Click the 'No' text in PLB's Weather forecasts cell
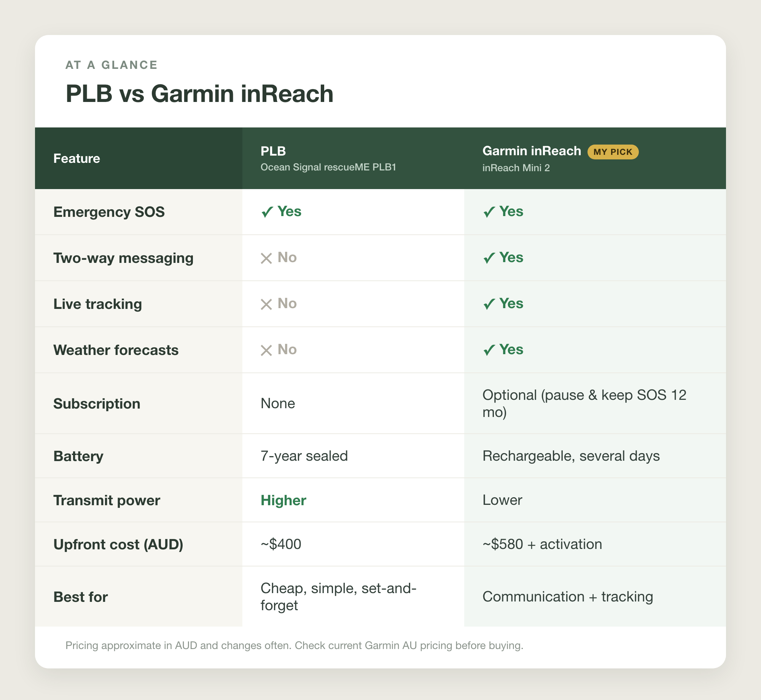This screenshot has width=761, height=700. click(287, 350)
